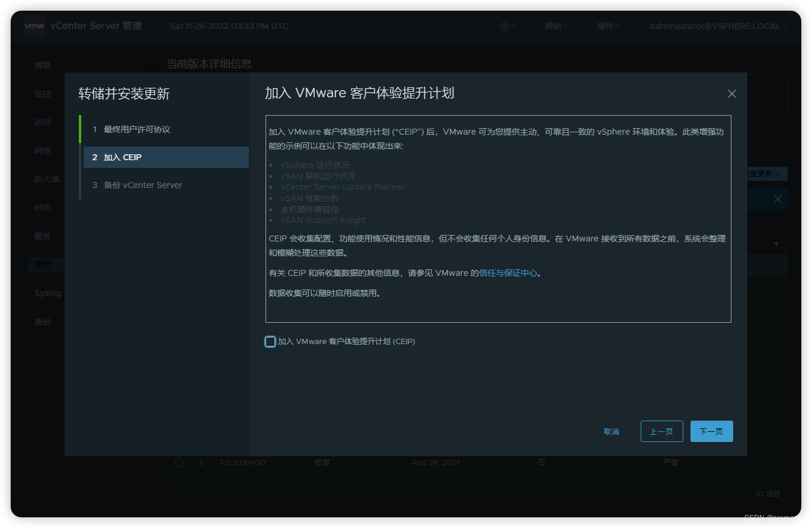Open 摘要 in the sidebar
Viewport: 812px width, 528px height.
[x=43, y=65]
